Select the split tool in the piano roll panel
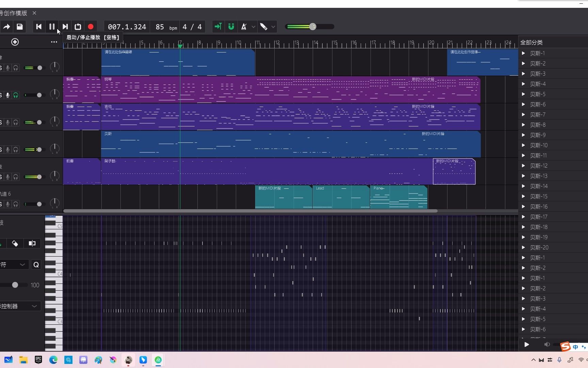The width and height of the screenshot is (588, 368). (32, 243)
